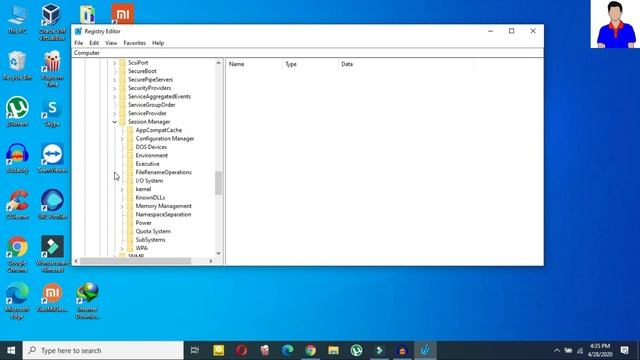Collapse the Session Manager key

[x=115, y=122]
